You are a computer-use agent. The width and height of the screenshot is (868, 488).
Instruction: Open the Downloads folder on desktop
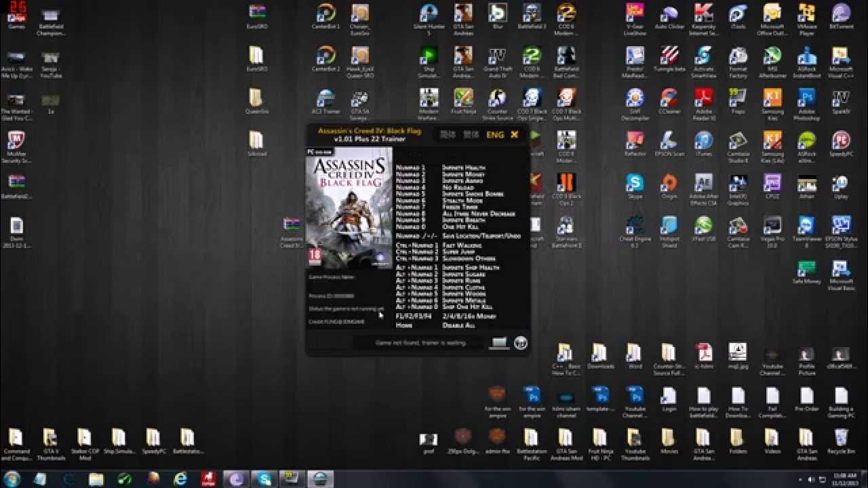[x=600, y=355]
